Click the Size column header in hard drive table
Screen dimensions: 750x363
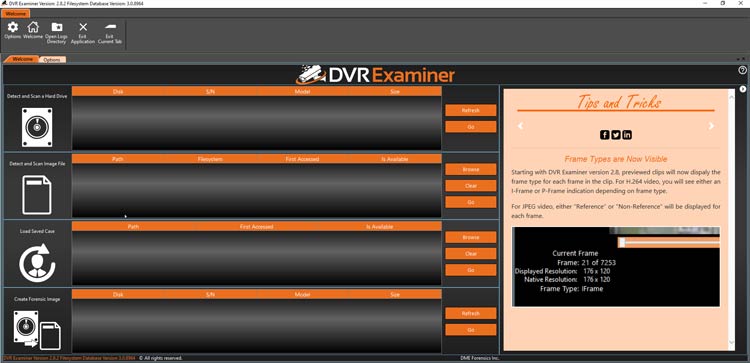click(395, 91)
